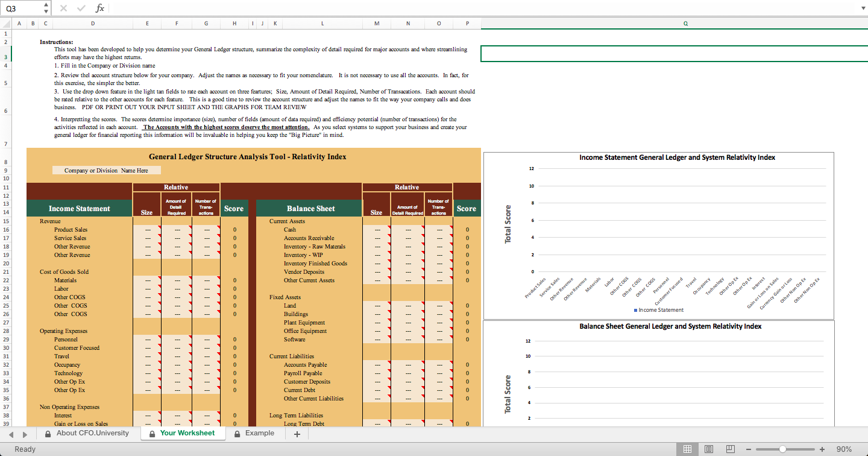Click the zoom in plus icon
Image resolution: width=868 pixels, height=456 pixels.
[x=822, y=449]
